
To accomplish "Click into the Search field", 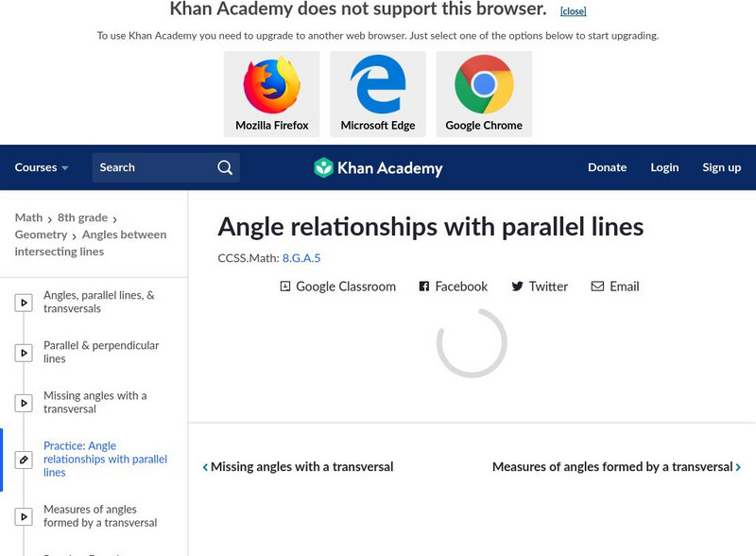I will point(151,167).
